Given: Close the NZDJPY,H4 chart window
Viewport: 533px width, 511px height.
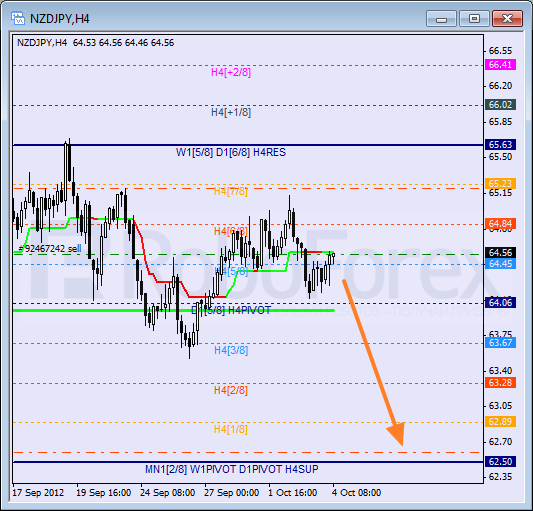Looking at the screenshot, I should tap(507, 18).
